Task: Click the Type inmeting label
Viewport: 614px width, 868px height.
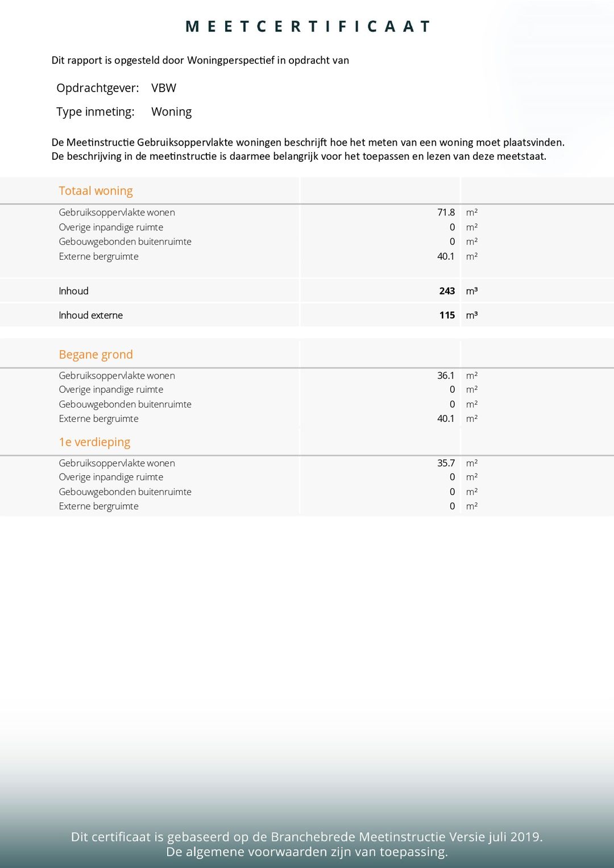Action: (95, 112)
